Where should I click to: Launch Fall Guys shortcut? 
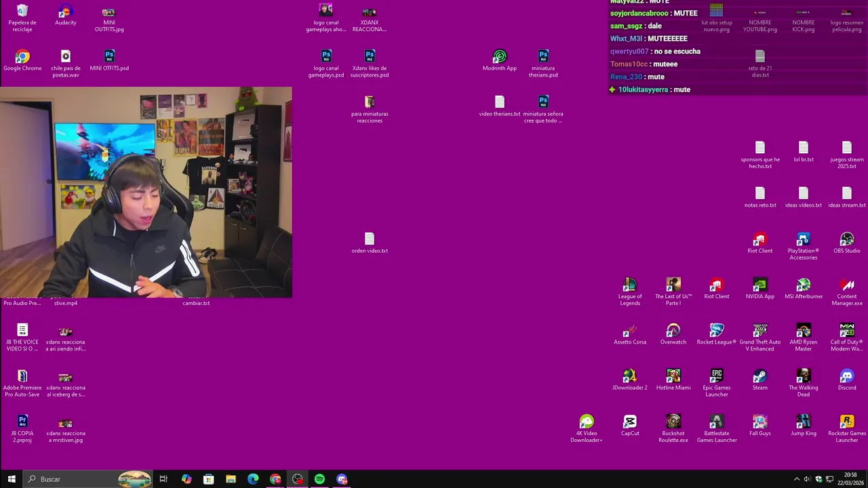coord(760,425)
